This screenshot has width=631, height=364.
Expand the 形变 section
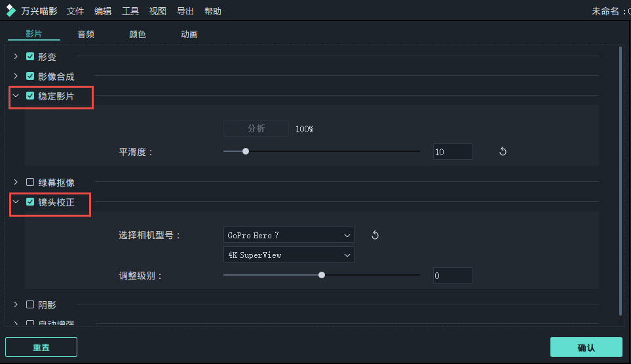[x=16, y=56]
